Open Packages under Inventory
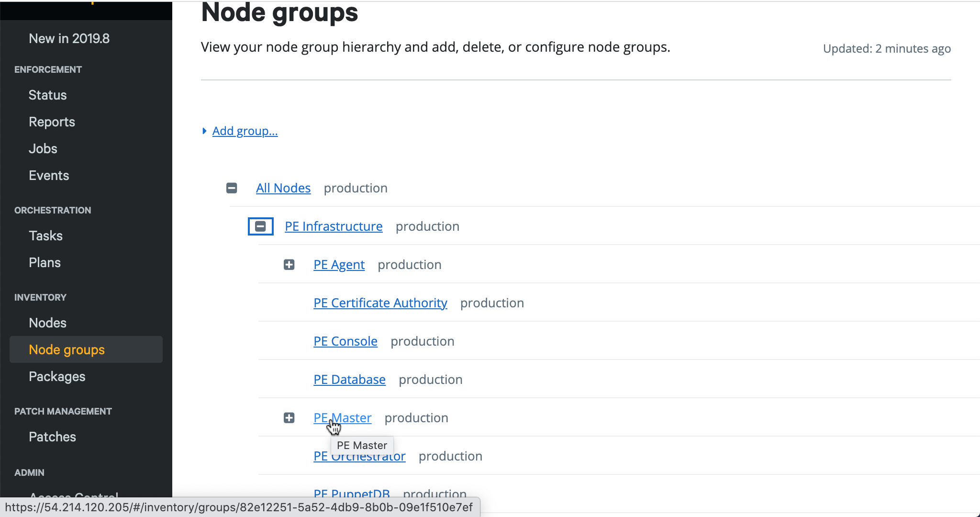The image size is (980, 517). (x=57, y=376)
